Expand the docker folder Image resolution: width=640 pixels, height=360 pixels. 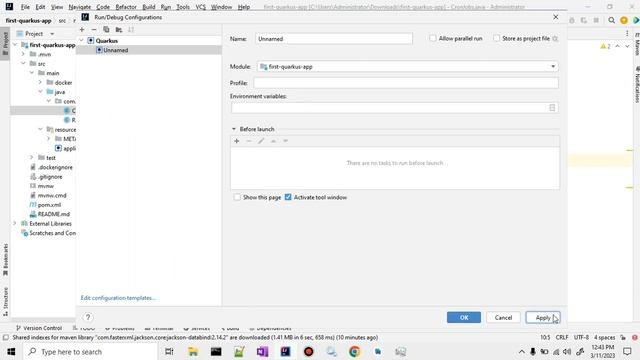pyautogui.click(x=40, y=82)
